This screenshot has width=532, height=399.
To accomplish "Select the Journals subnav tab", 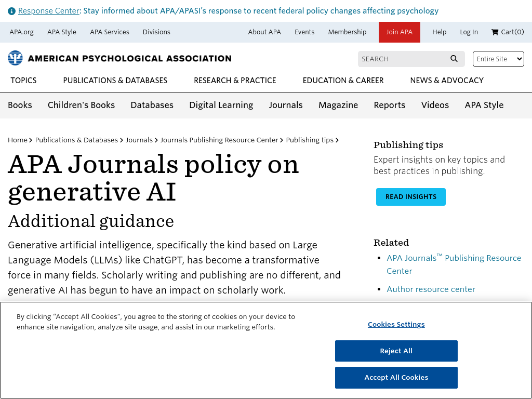I will (x=286, y=105).
